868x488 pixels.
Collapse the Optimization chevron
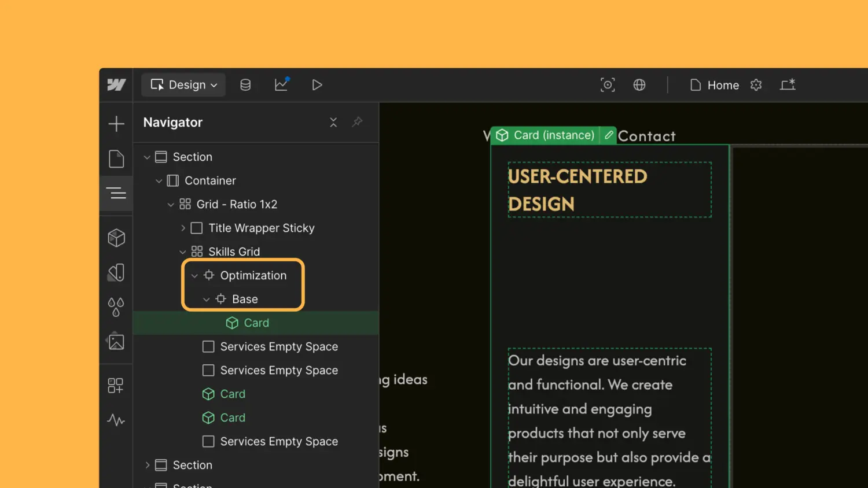click(194, 276)
